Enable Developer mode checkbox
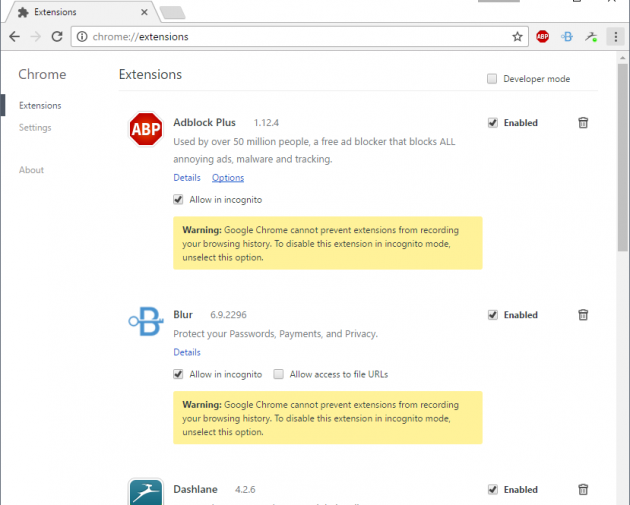This screenshot has height=505, width=630. coord(492,79)
